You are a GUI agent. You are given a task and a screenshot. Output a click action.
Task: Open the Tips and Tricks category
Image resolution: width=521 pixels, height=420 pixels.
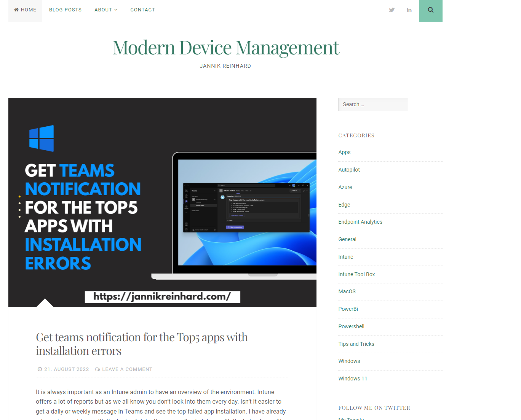[356, 344]
